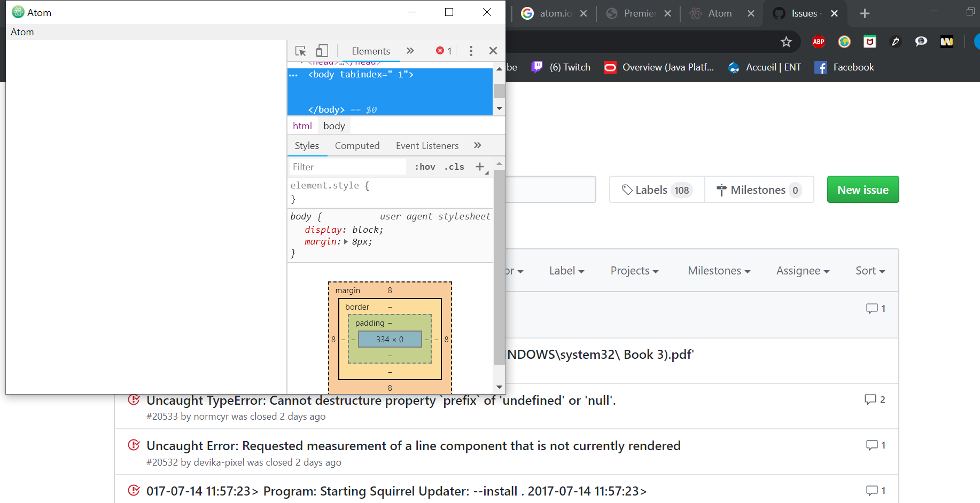
Task: Activate the inspect element picker in DevTools
Action: pyautogui.click(x=300, y=51)
